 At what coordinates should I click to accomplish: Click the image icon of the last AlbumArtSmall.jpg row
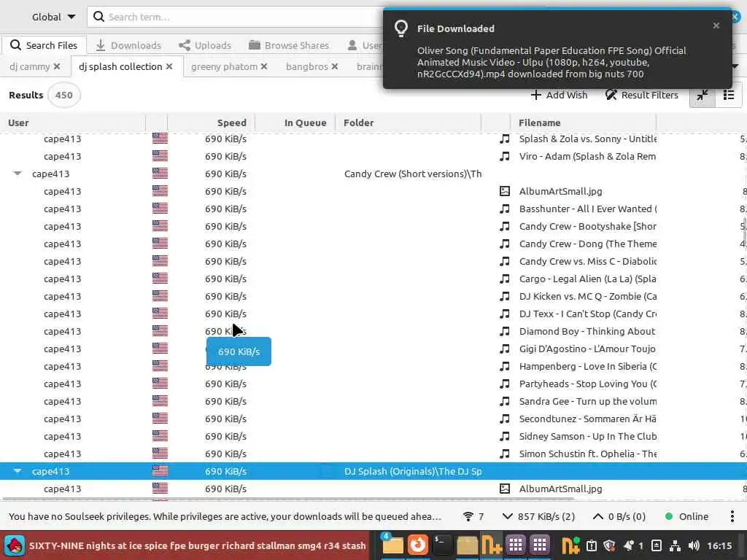coord(505,489)
